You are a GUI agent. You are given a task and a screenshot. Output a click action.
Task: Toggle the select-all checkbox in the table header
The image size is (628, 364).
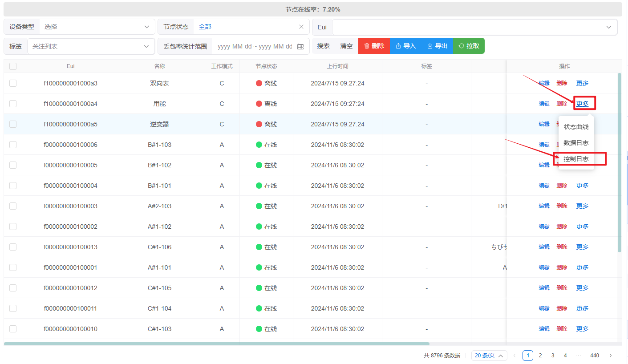point(13,66)
